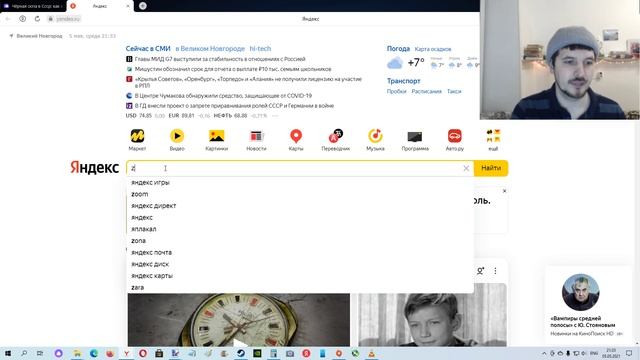Launch VLC cone icon in the taskbar
This screenshot has height=360, width=640.
(371, 353)
